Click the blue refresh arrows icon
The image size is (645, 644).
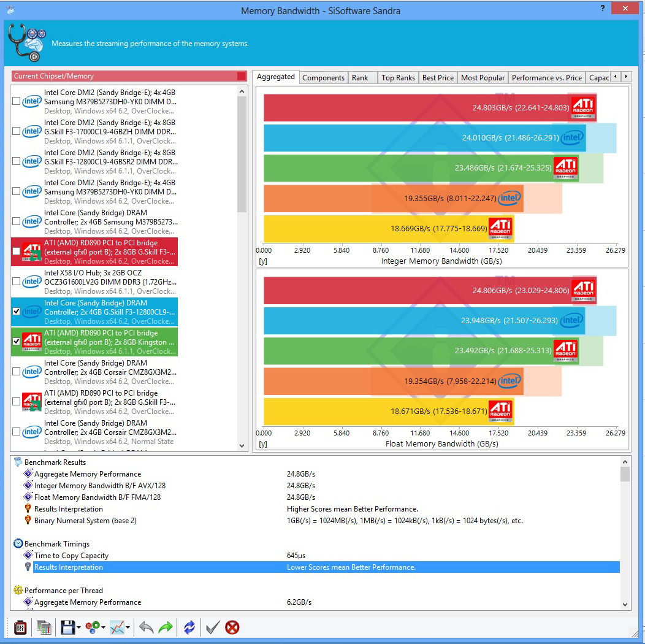(189, 627)
